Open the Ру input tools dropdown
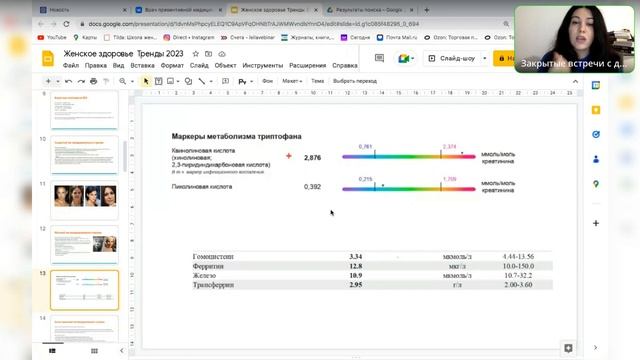Image resolution: width=640 pixels, height=360 pixels. [245, 81]
